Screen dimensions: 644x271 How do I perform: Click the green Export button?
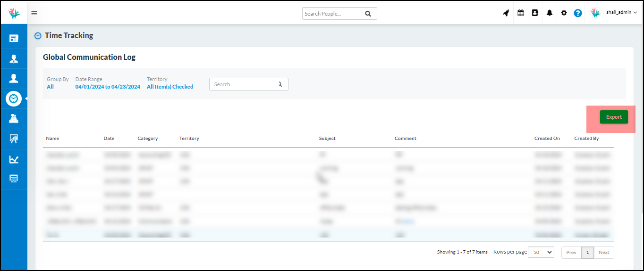coord(614,117)
